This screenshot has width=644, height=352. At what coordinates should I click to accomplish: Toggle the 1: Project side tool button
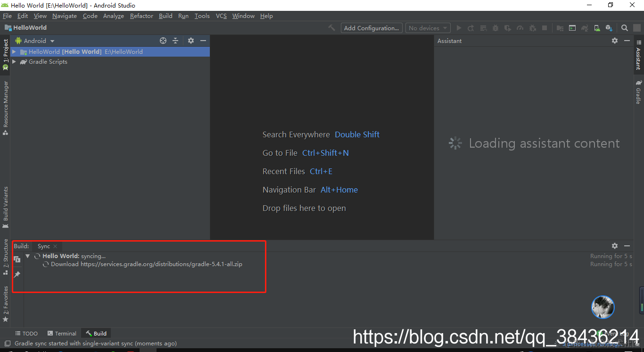pos(6,55)
